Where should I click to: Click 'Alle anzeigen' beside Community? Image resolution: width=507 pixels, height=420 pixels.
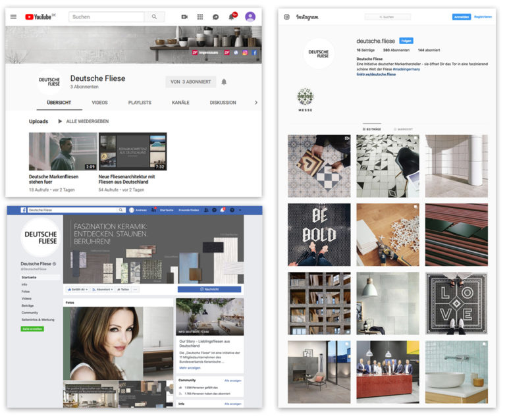pyautogui.click(x=233, y=381)
